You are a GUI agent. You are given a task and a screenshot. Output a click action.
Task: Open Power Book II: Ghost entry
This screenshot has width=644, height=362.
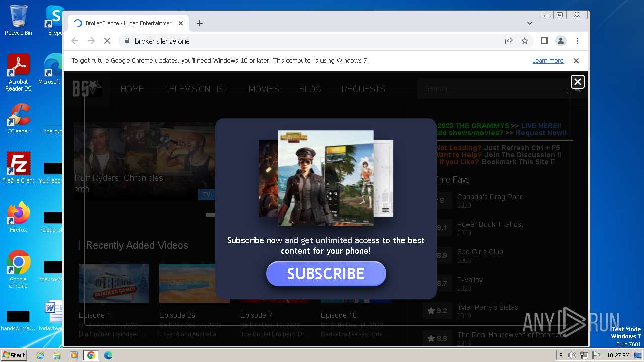pos(491,224)
